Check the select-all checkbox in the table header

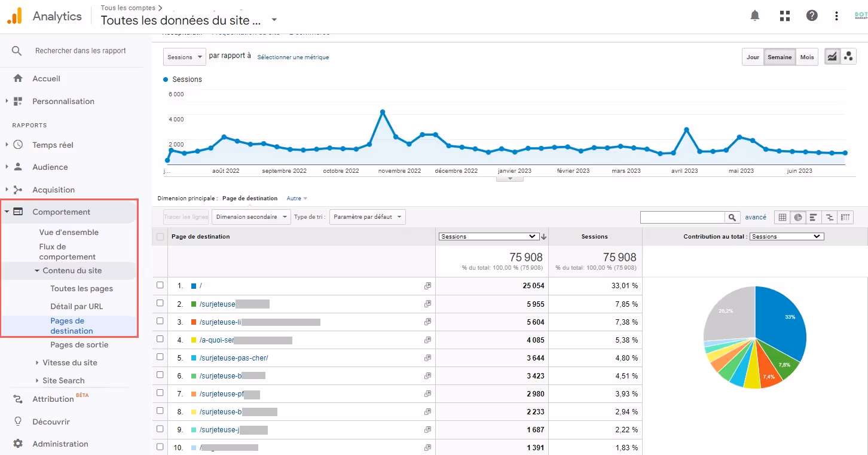[160, 236]
